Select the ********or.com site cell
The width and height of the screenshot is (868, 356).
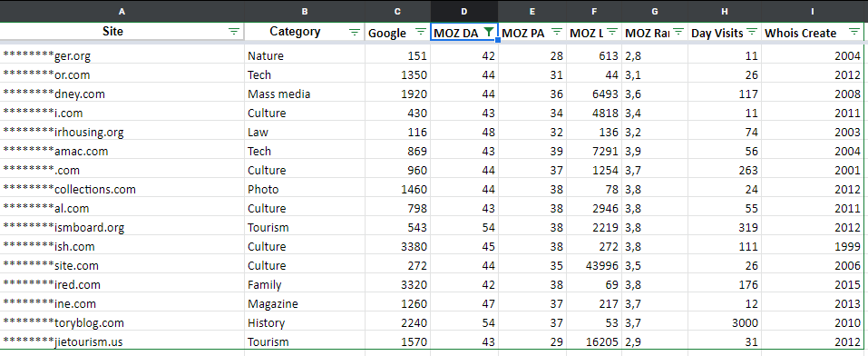coord(122,74)
